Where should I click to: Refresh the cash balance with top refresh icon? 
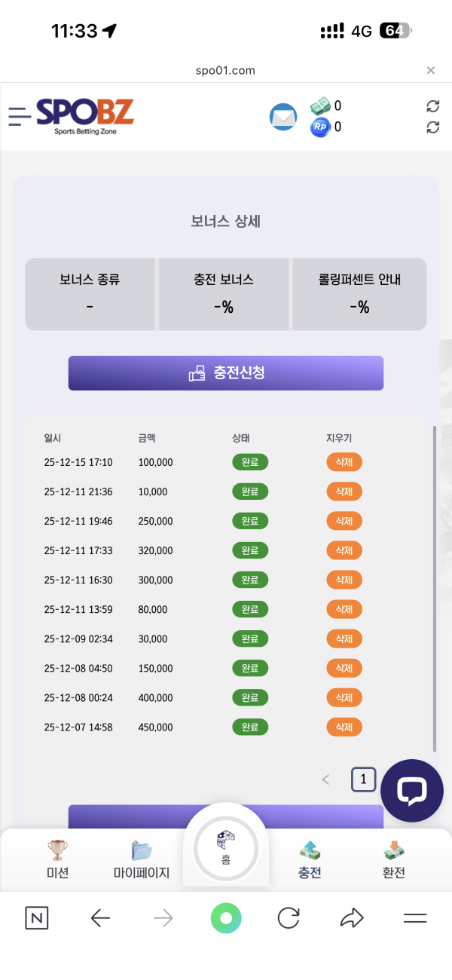point(432,106)
